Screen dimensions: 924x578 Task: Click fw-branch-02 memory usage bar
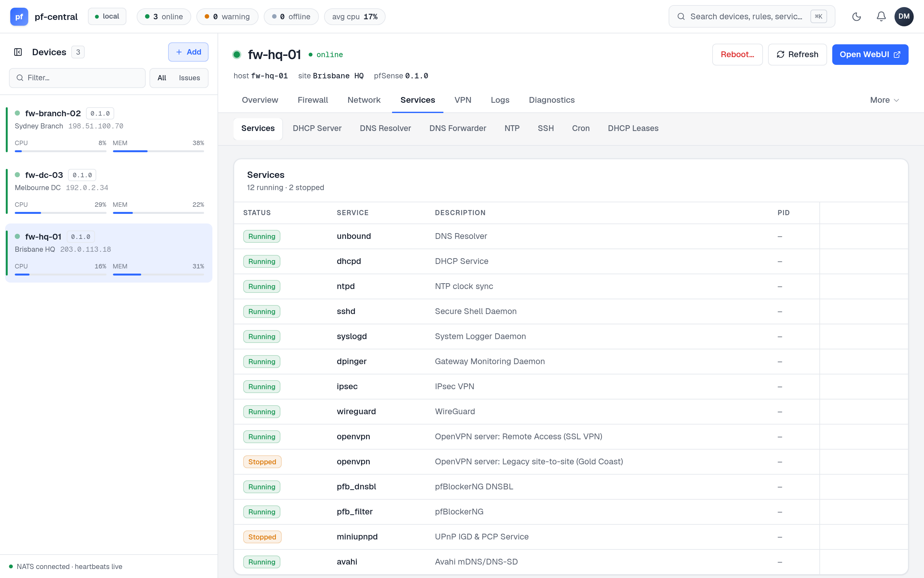tap(158, 151)
